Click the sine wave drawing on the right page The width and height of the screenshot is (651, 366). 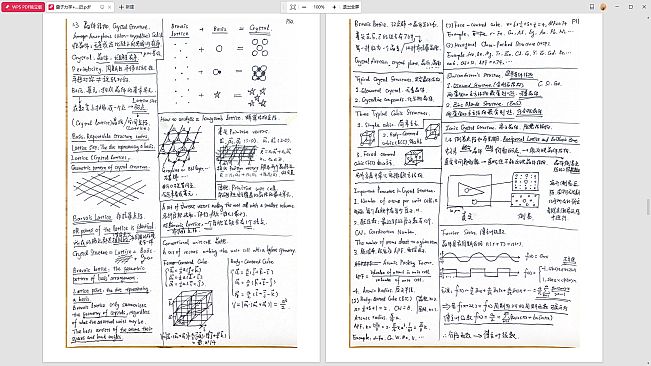pyautogui.click(x=480, y=258)
